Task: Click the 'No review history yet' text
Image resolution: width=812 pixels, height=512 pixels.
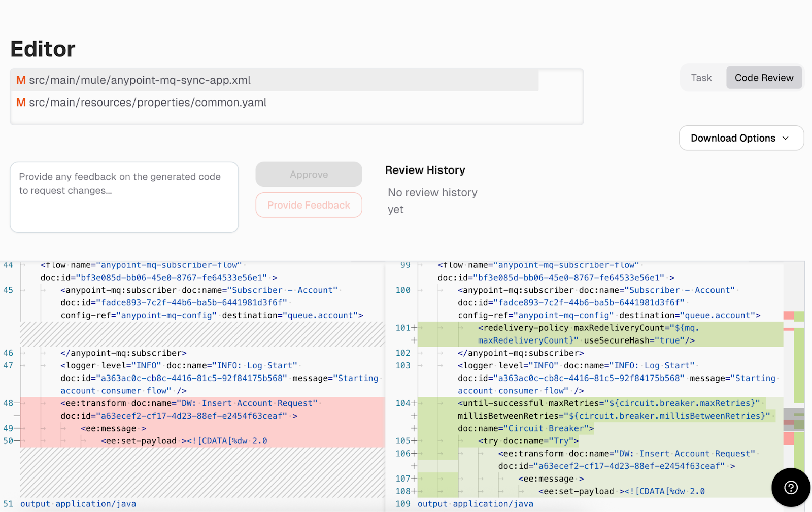Action: coord(432,201)
